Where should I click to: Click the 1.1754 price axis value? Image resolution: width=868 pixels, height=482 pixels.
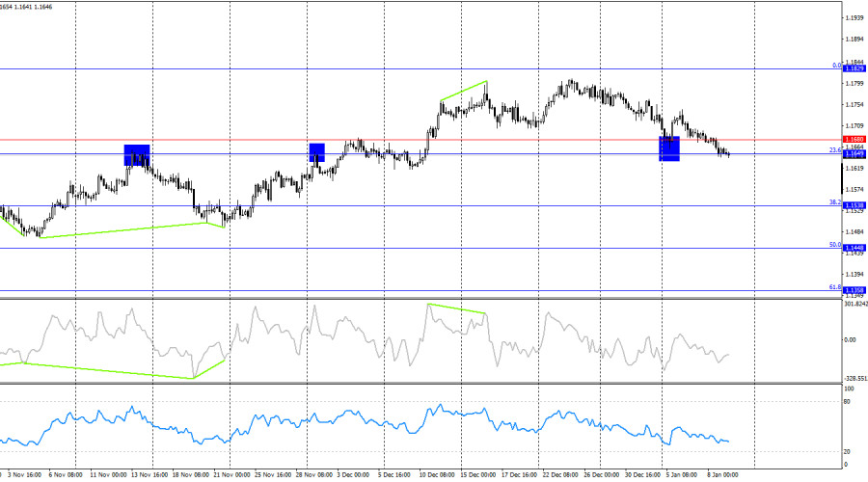[854, 104]
